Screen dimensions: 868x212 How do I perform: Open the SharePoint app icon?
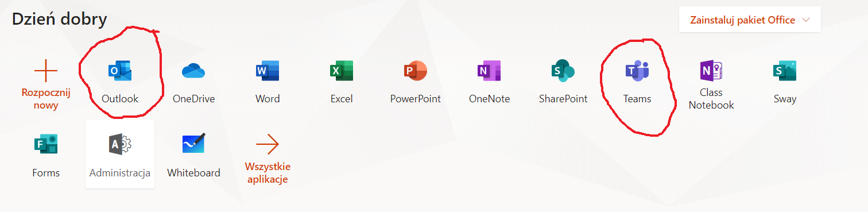click(x=563, y=71)
